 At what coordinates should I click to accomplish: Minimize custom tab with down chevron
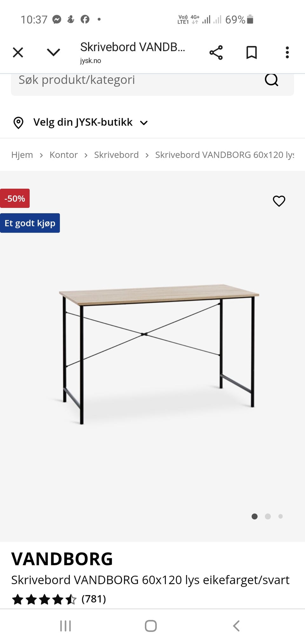point(53,52)
